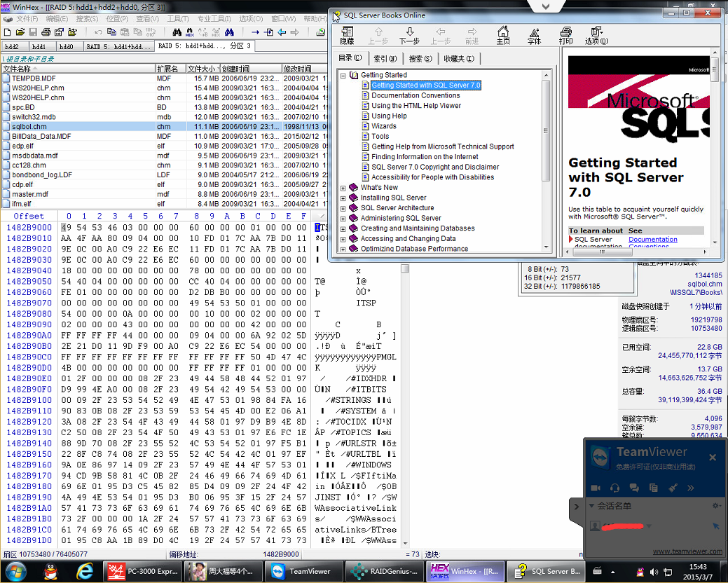Click the whiteboard brush icon in TeamViewer
728x583 pixels.
tap(672, 488)
